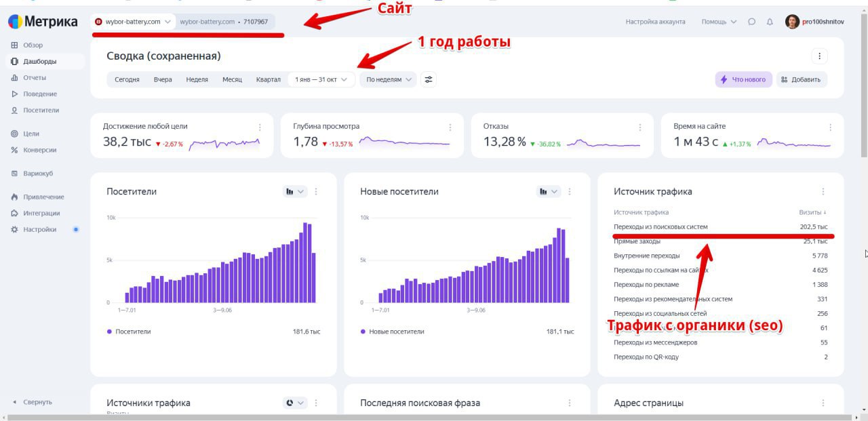Open menu of Время на сайте card

831,127
